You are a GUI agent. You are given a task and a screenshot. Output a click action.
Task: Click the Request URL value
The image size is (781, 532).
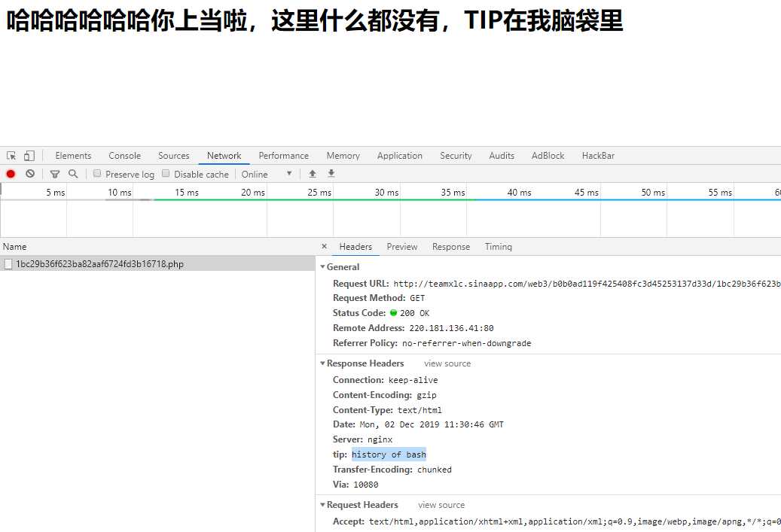click(x=587, y=284)
